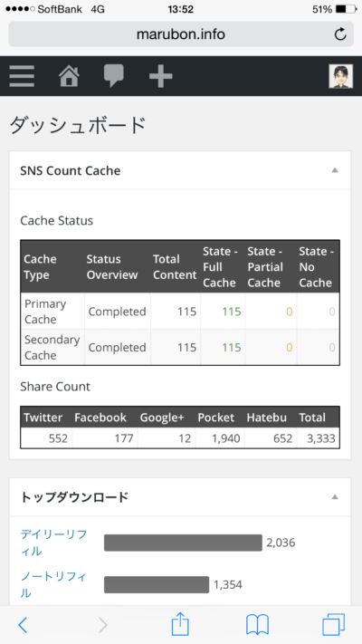This screenshot has width=362, height=644.
Task: Tap the トップダウンロード heading
Action: click(x=74, y=497)
